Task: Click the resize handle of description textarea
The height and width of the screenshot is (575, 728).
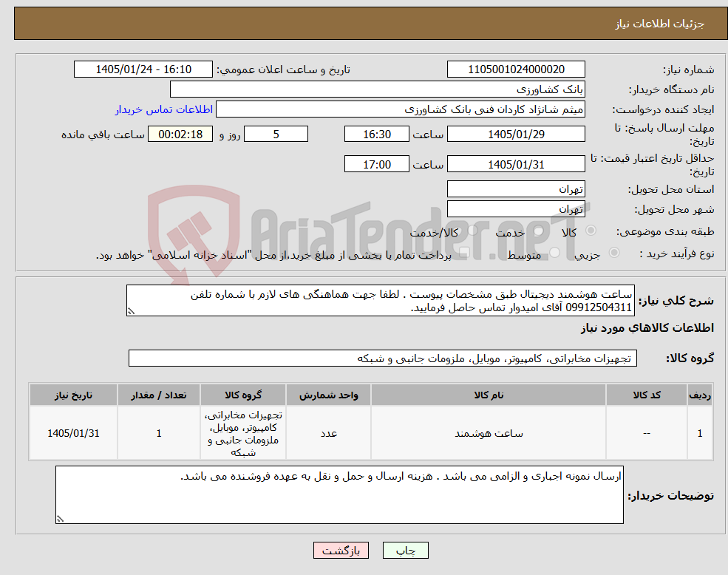Action: click(x=131, y=312)
